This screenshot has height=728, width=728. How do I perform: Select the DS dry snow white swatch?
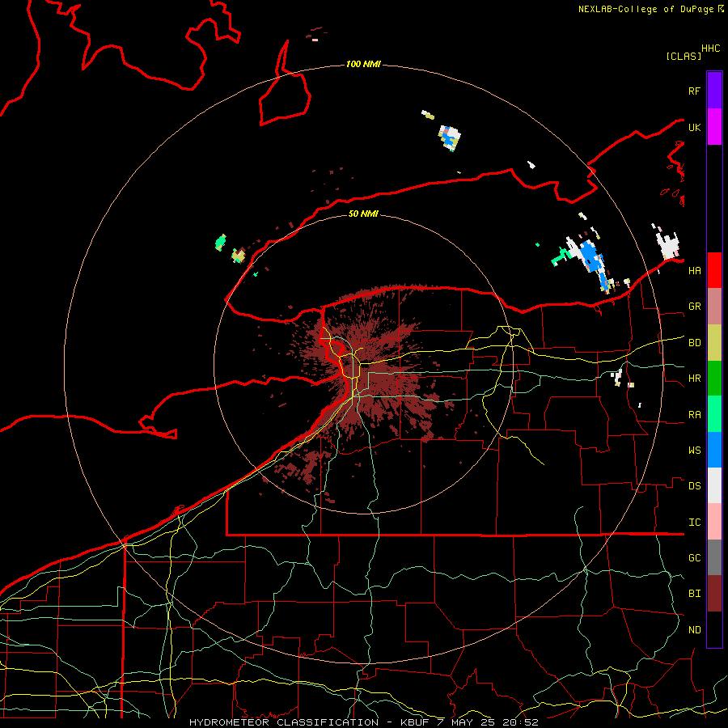pyautogui.click(x=714, y=485)
